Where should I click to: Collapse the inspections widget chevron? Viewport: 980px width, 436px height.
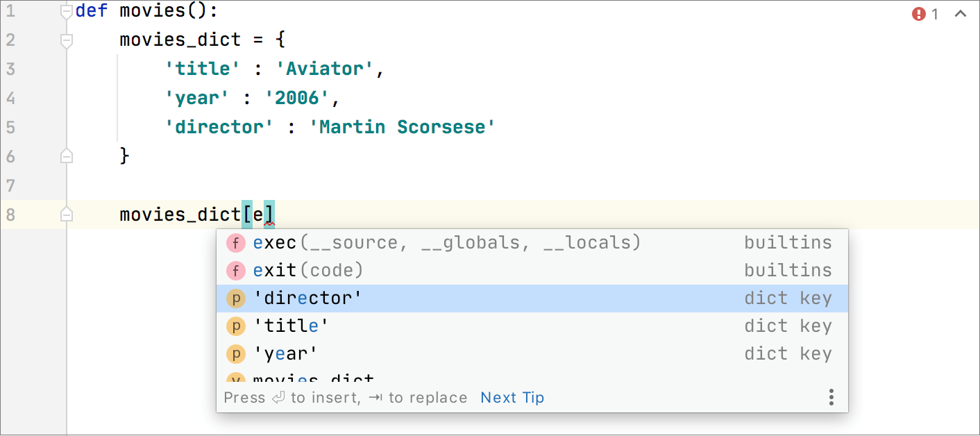click(x=961, y=14)
